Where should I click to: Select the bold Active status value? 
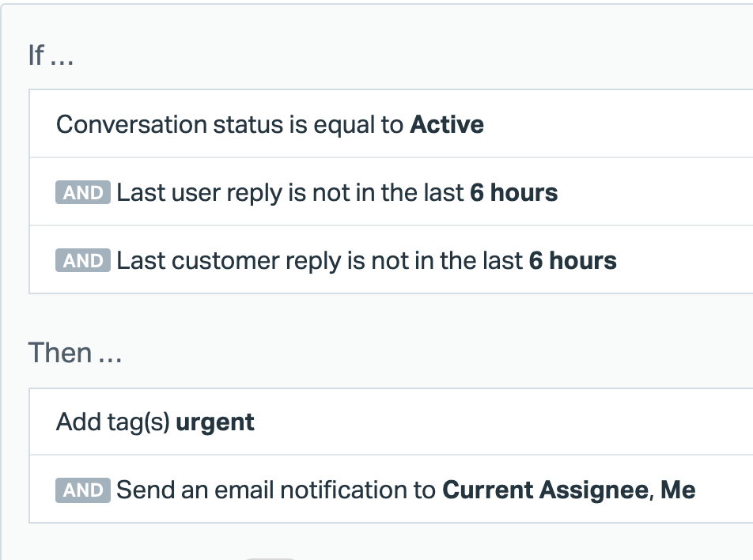[447, 125]
